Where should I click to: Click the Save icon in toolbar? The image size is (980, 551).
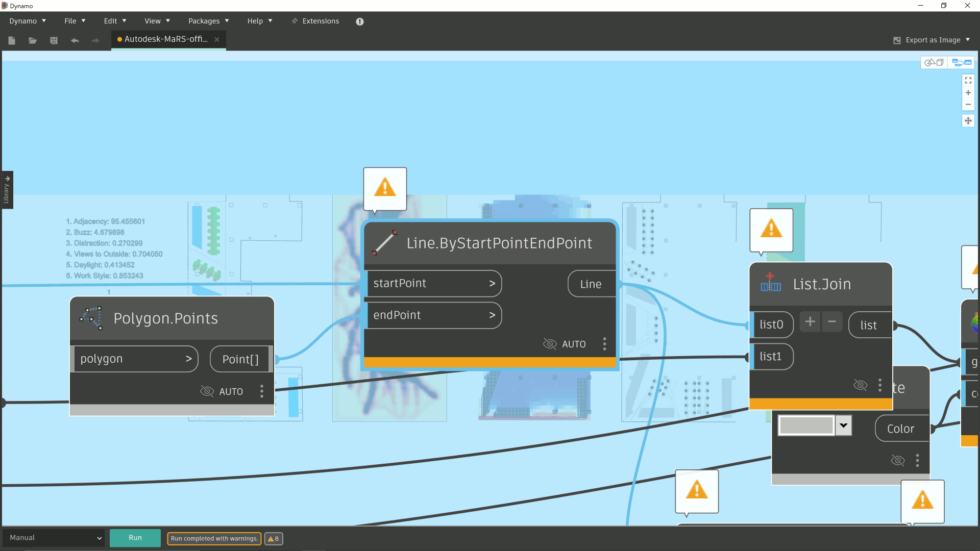54,40
